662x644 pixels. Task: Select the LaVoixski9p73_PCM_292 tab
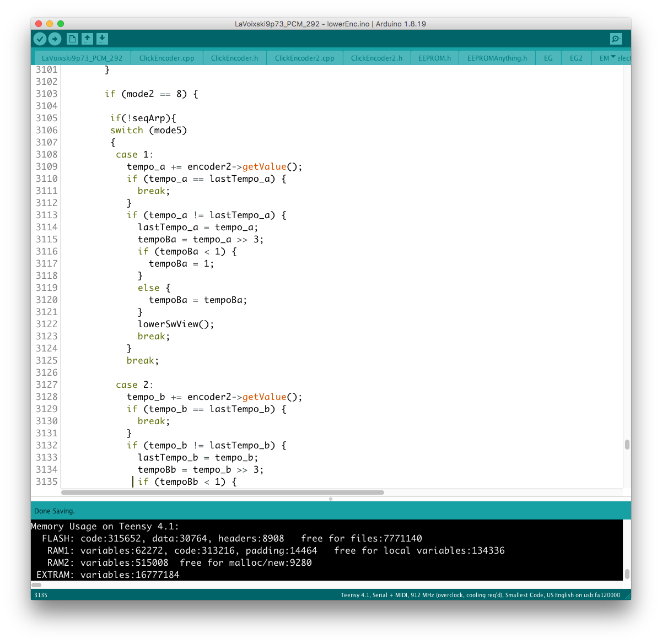tap(82, 58)
